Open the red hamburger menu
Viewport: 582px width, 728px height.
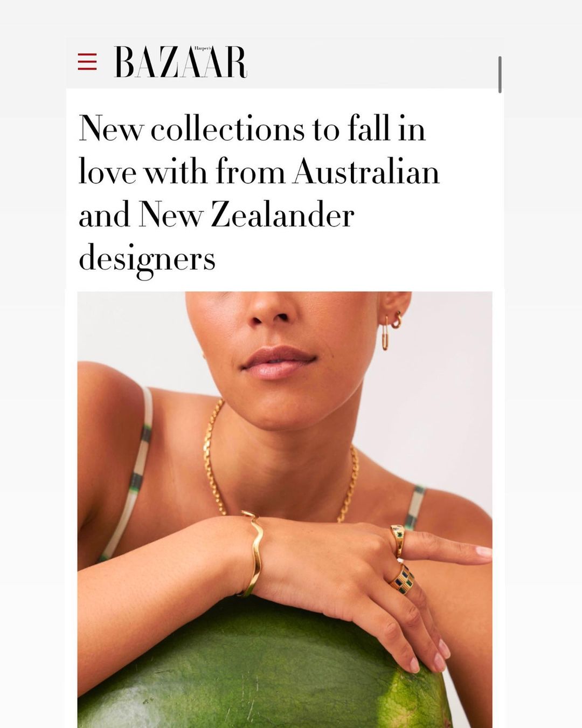tap(87, 62)
